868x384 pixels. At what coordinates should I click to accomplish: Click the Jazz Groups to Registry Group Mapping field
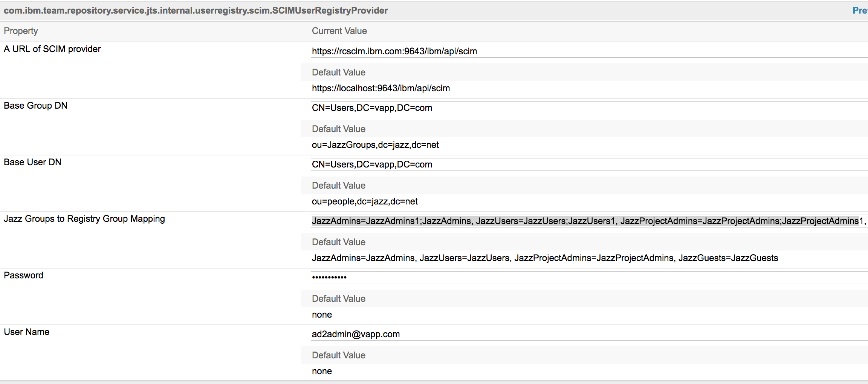tap(589, 221)
